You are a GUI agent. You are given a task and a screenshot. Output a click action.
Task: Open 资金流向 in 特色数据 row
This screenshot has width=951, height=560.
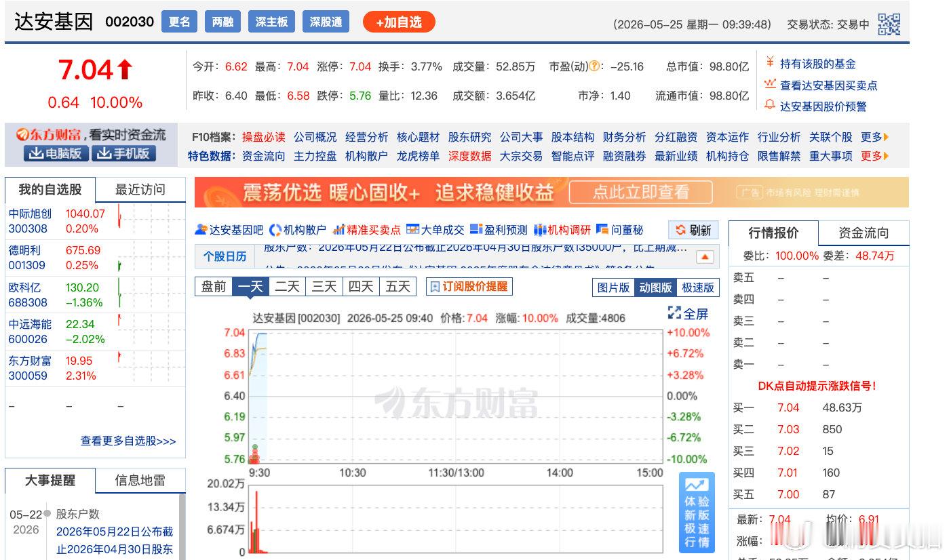coord(264,156)
